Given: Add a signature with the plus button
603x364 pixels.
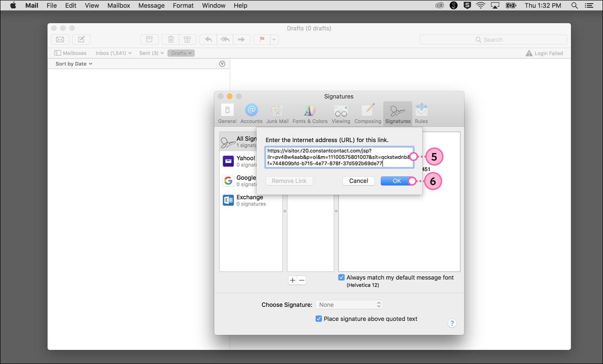Looking at the screenshot, I should tap(293, 280).
